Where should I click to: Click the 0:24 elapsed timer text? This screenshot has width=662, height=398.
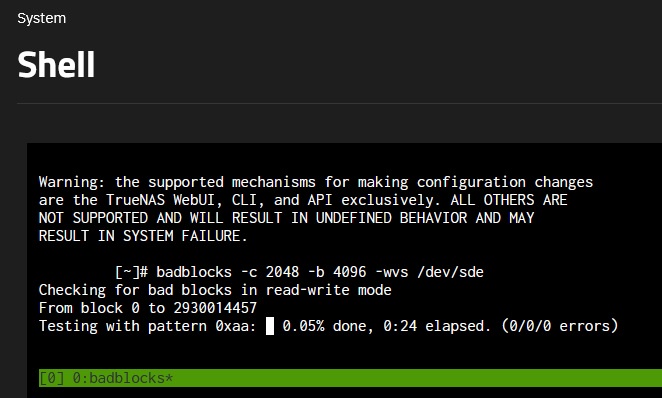click(x=437, y=326)
